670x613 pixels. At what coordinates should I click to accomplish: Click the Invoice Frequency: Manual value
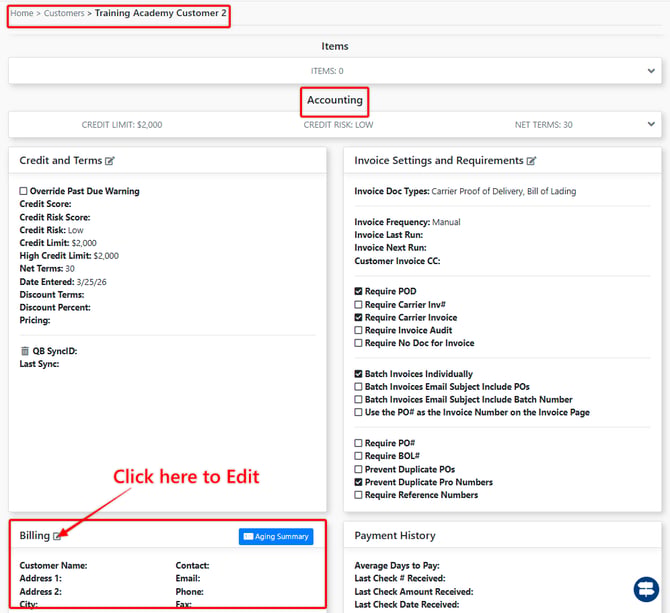[x=446, y=222]
